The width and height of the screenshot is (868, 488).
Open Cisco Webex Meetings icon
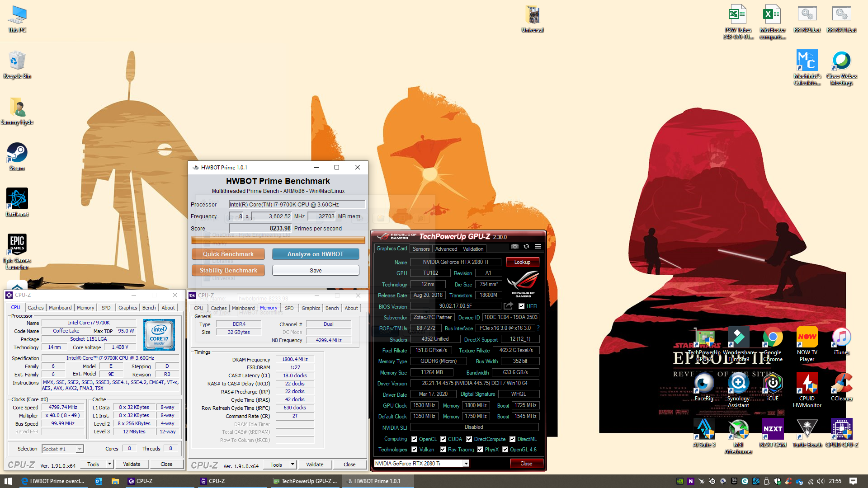[841, 68]
